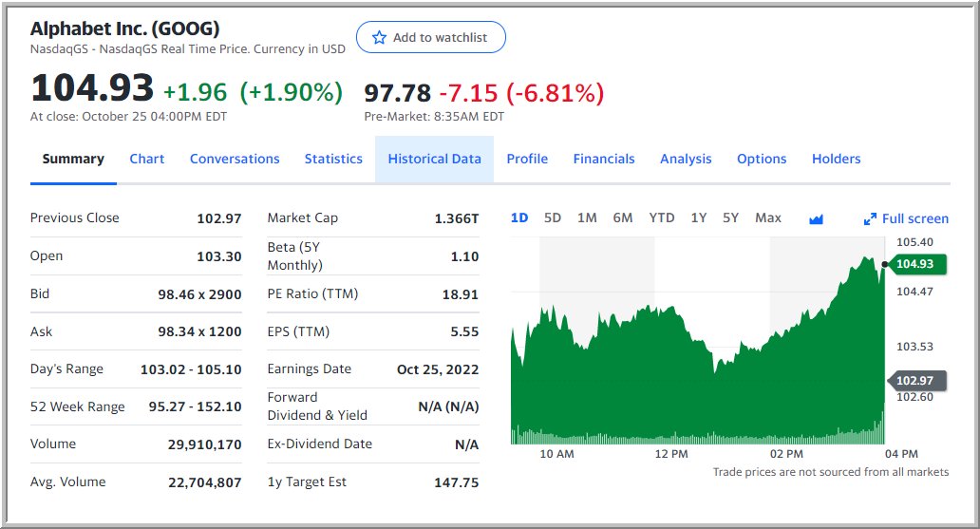Click the Avg. Volume value 22,704,807
Screen dimensions: 980x529
click(x=204, y=482)
